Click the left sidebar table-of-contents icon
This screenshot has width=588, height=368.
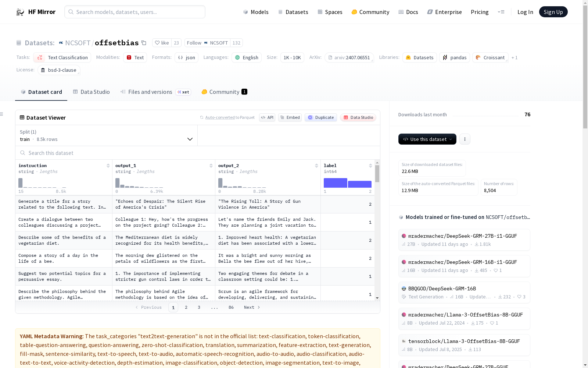click(2, 114)
